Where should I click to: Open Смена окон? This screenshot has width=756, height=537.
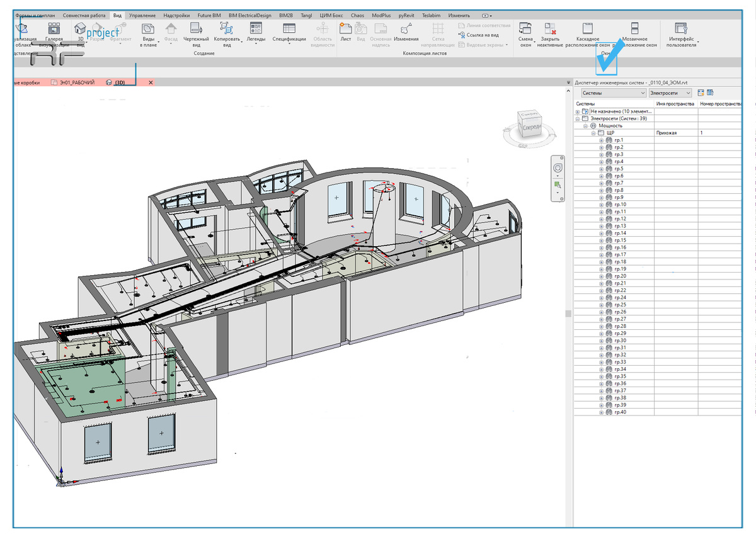pos(525,34)
